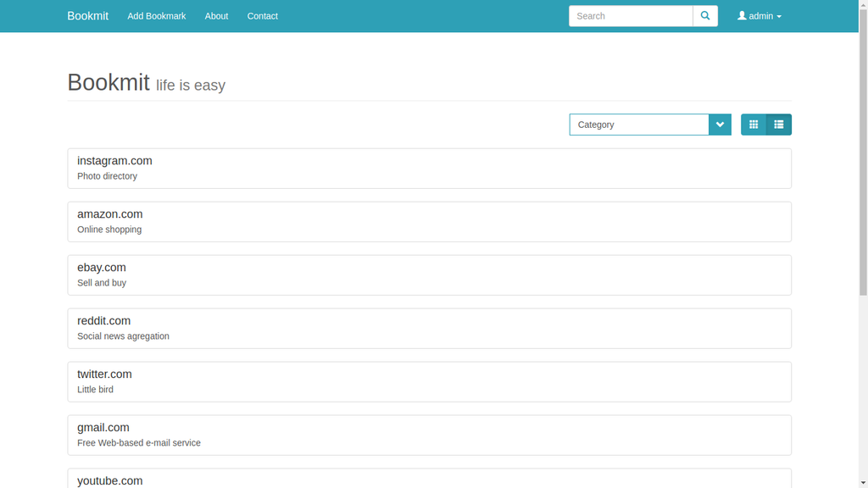Click the search magnifier button

tap(704, 16)
